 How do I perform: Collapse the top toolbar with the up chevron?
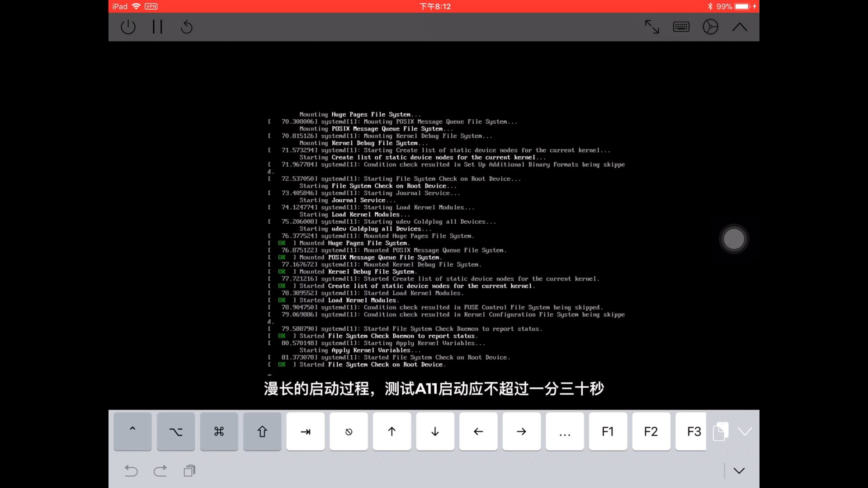(x=740, y=27)
